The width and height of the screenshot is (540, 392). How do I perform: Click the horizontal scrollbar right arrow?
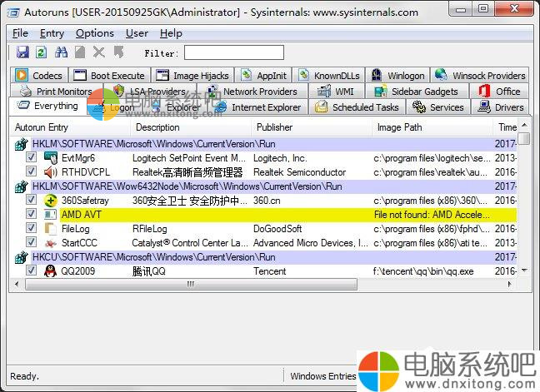coord(510,285)
